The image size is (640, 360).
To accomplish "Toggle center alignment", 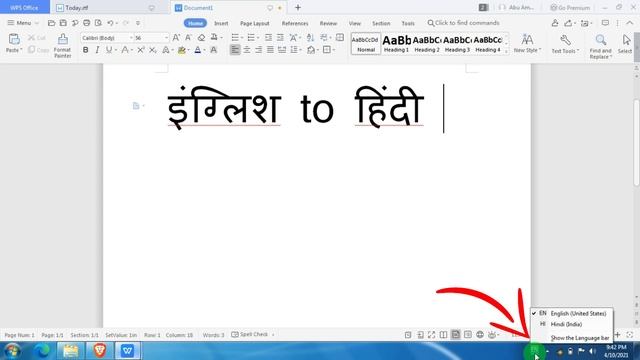I will 247,50.
